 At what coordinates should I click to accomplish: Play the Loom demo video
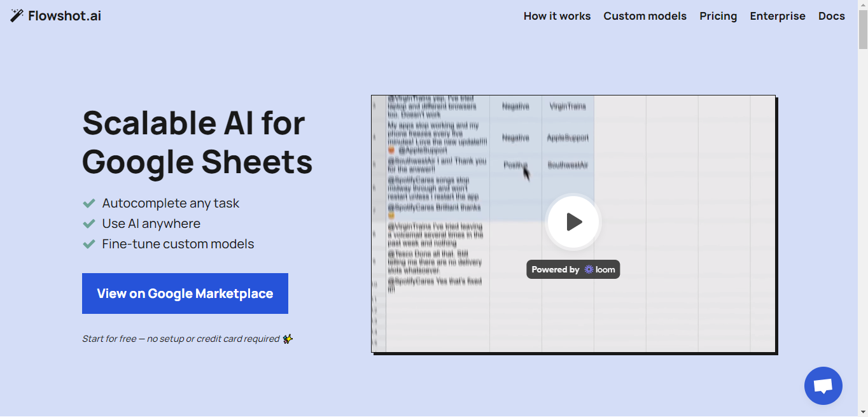[x=574, y=222]
